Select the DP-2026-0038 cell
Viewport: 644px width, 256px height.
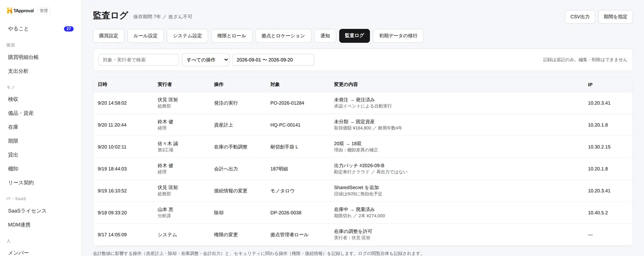286,213
